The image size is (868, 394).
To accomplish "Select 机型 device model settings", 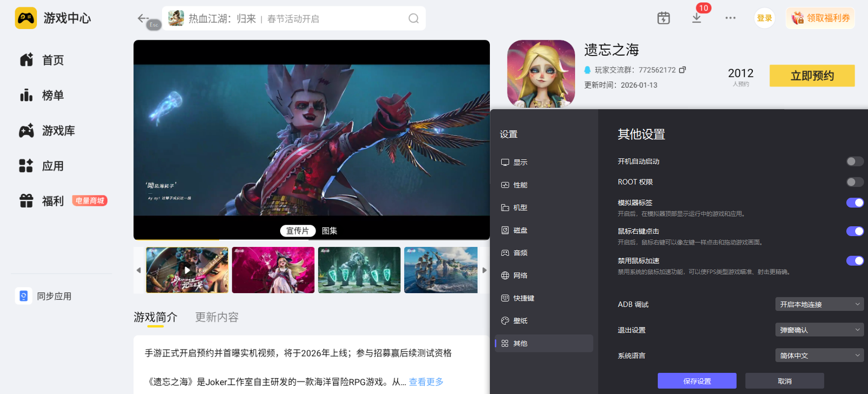I will point(544,208).
